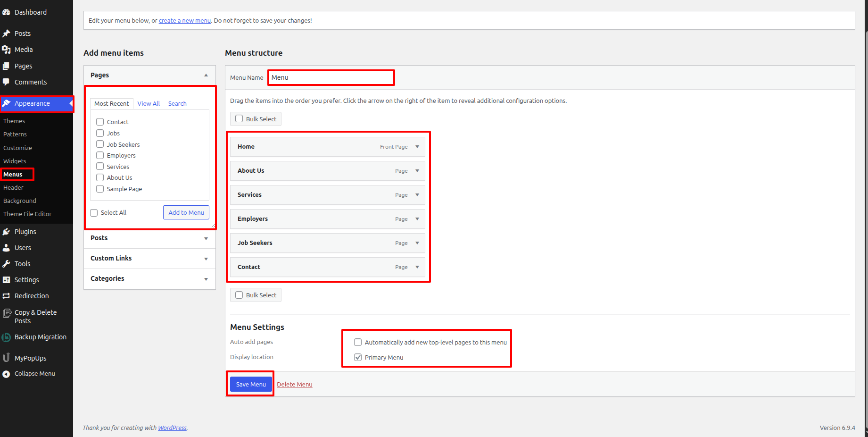This screenshot has height=437, width=868.
Task: Click the Plugins plug icon
Action: click(6, 232)
